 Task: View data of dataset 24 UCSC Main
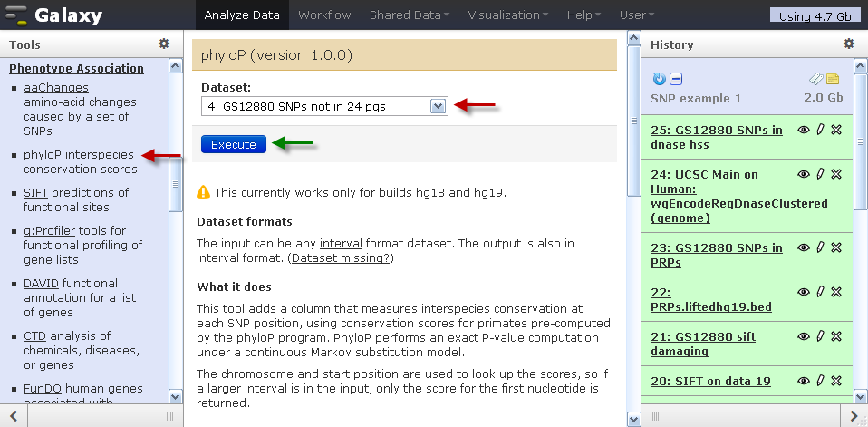804,174
